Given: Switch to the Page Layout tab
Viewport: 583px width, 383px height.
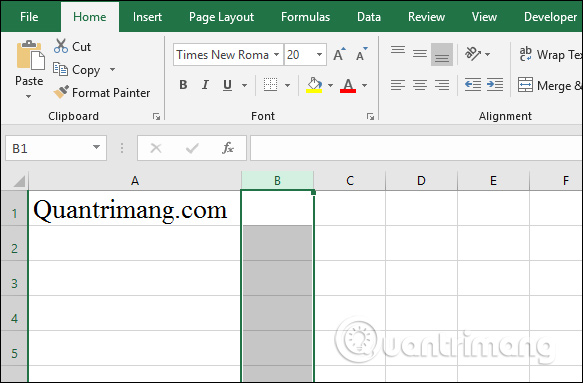Looking at the screenshot, I should click(221, 17).
